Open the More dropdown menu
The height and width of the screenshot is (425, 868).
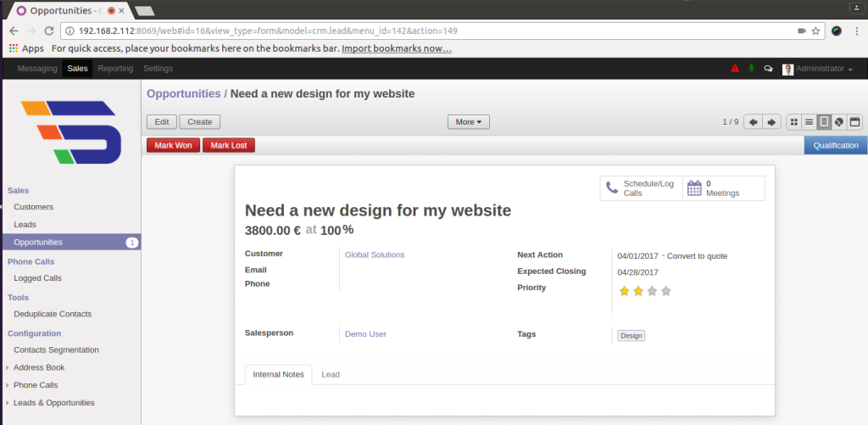click(x=469, y=122)
